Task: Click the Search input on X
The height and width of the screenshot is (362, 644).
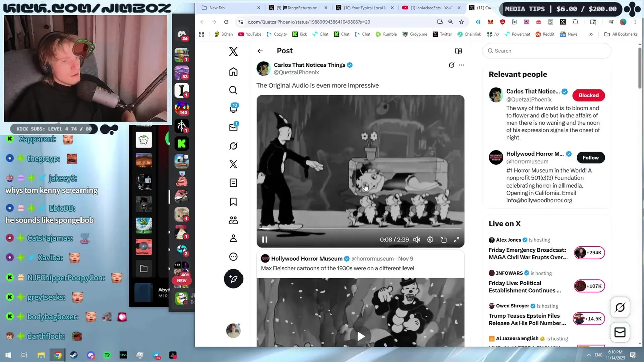Action: click(547, 51)
